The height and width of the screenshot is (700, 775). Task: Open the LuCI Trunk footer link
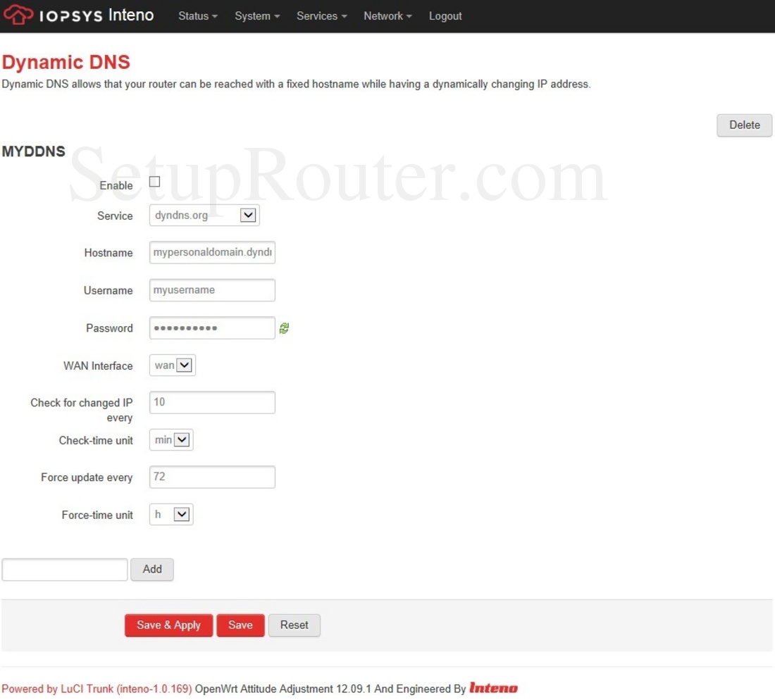[x=97, y=689]
